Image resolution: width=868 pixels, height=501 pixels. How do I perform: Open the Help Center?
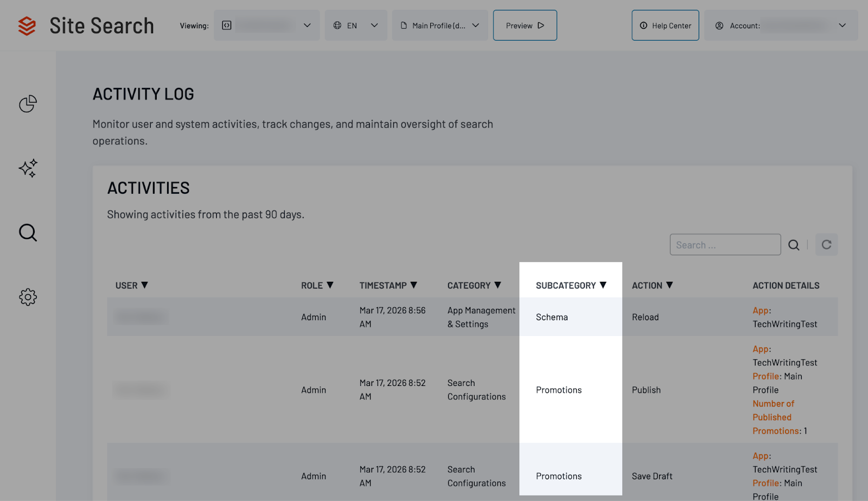pos(665,26)
